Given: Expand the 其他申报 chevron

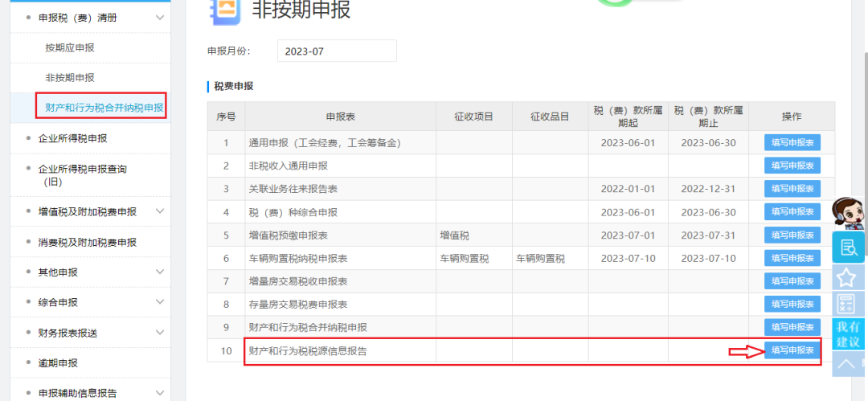Looking at the screenshot, I should tap(160, 272).
